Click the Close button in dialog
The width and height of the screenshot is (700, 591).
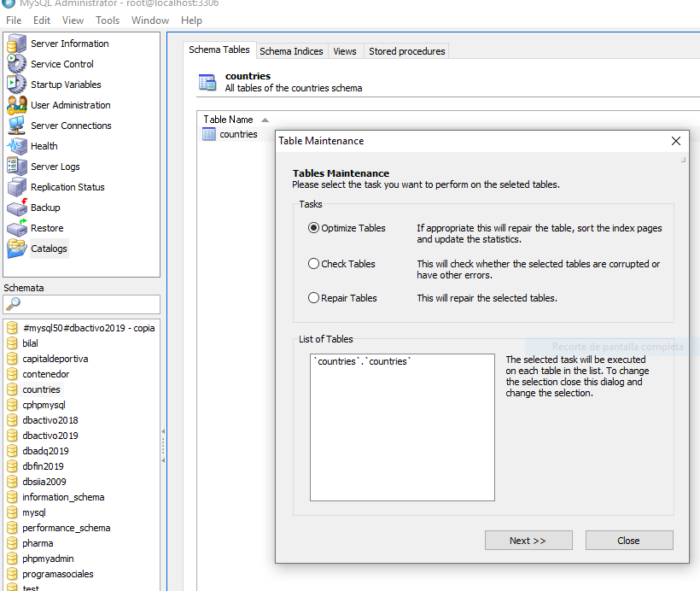click(629, 541)
